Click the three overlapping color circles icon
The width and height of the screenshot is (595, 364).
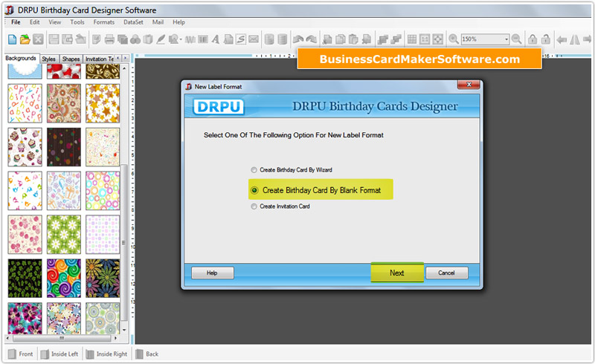coord(135,39)
